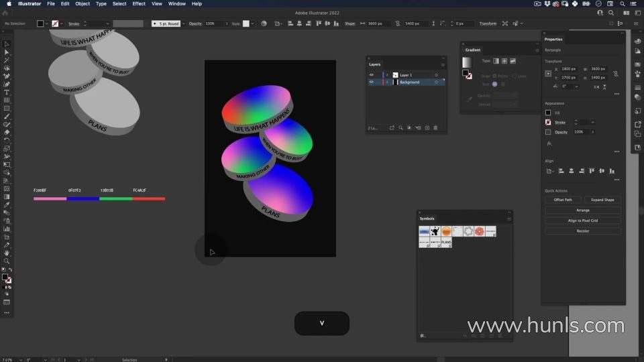The height and width of the screenshot is (362, 644).
Task: Click the X position input field
Action: pyautogui.click(x=569, y=69)
